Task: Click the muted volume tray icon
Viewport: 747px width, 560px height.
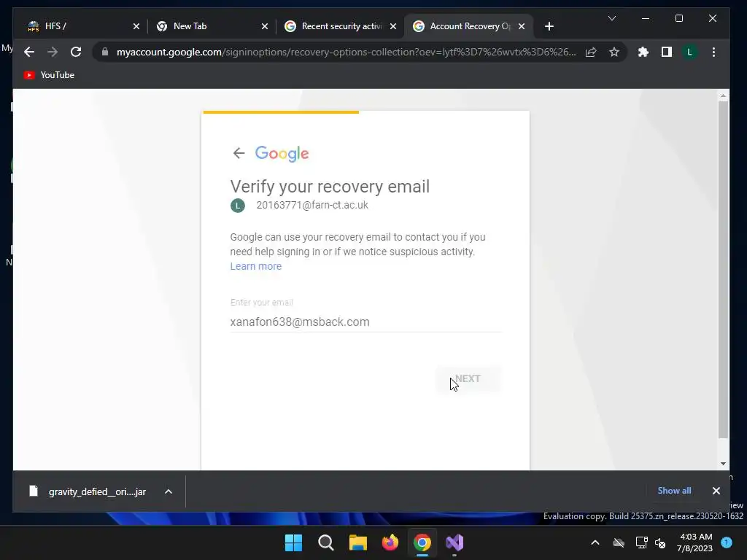Action: pyautogui.click(x=660, y=542)
